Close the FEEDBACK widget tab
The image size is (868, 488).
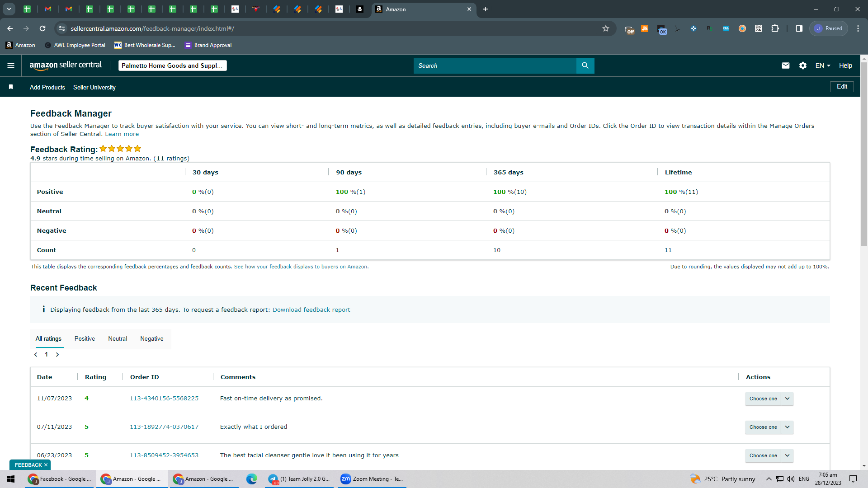[46, 465]
